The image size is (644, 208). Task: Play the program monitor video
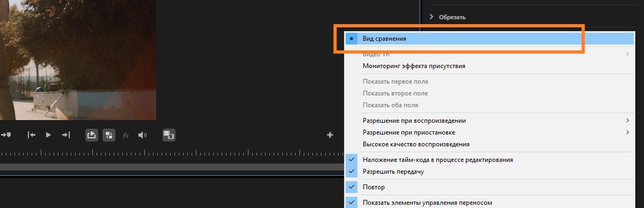(48, 135)
